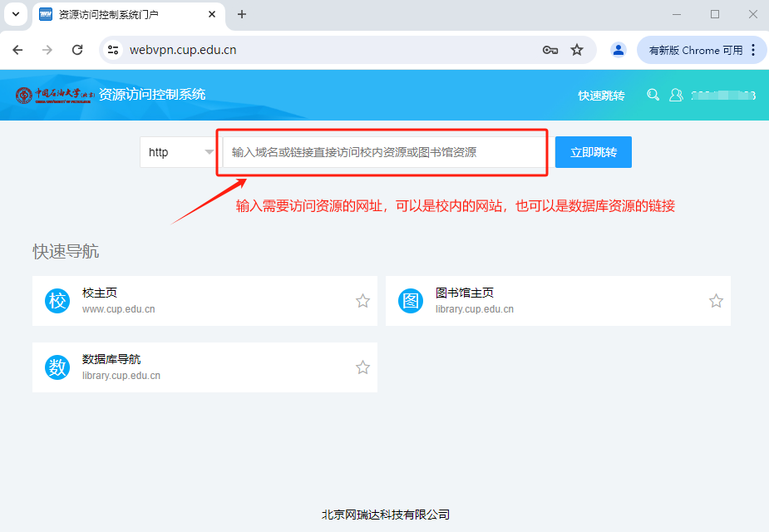The width and height of the screenshot is (769, 532).
Task: Star the 数据库导航 quick link
Action: (362, 367)
